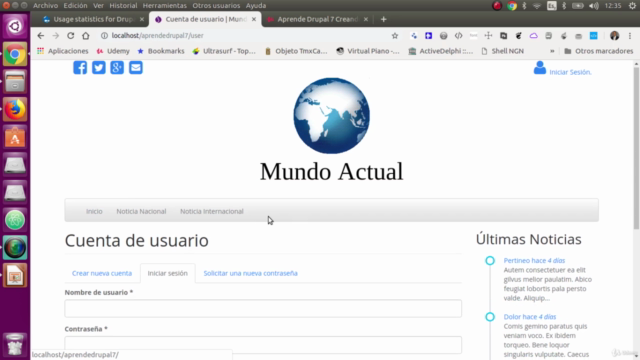Close the Usage statistics tab
640x360 pixels.
pos(142,19)
